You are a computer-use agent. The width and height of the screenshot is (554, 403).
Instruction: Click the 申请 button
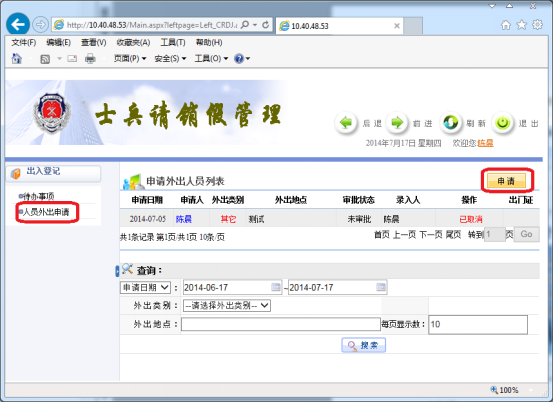pos(506,181)
